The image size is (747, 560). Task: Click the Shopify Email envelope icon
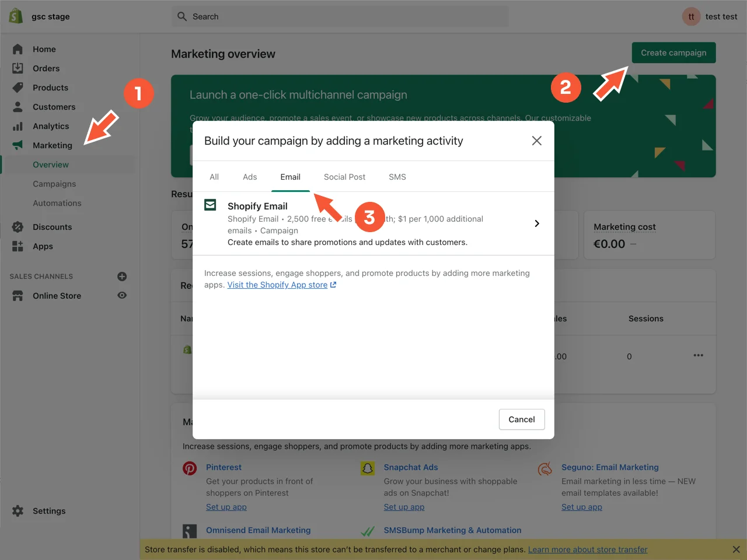pyautogui.click(x=210, y=205)
